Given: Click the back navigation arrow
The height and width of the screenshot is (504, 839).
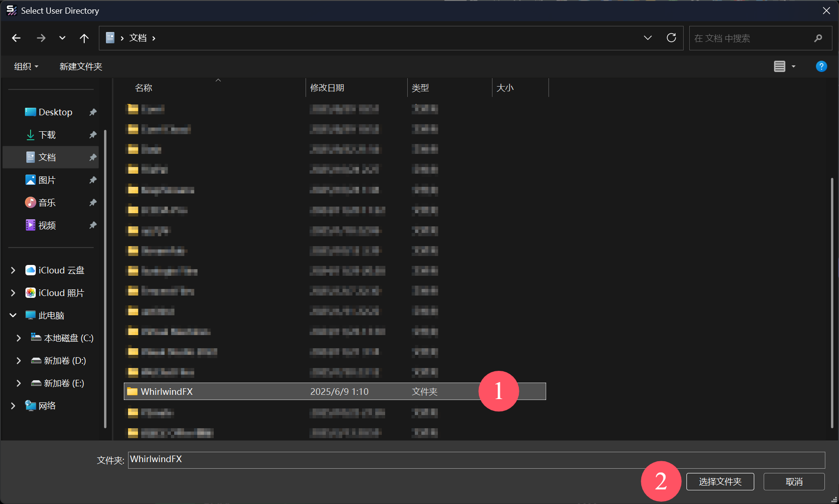Looking at the screenshot, I should (x=16, y=38).
